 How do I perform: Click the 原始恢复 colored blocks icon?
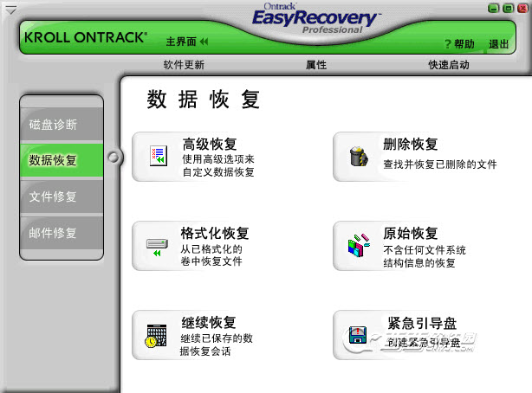[x=359, y=246]
